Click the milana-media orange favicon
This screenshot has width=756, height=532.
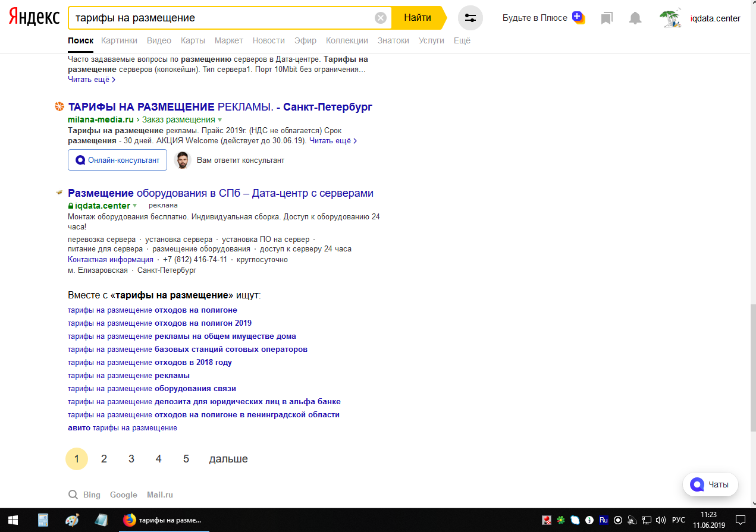click(59, 107)
